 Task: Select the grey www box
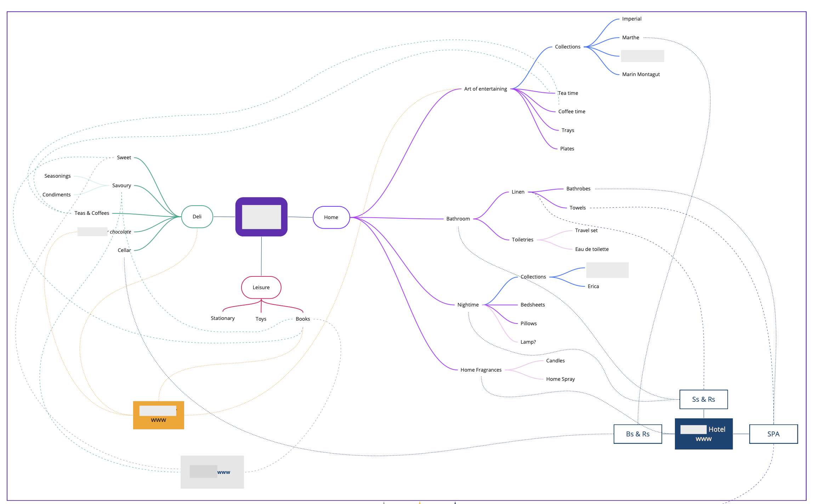(x=212, y=472)
